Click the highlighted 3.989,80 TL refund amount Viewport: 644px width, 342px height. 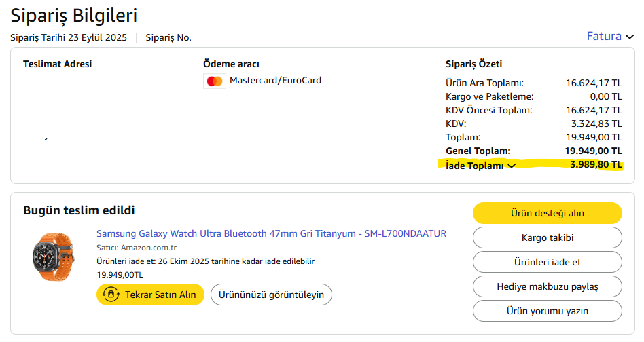[596, 164]
